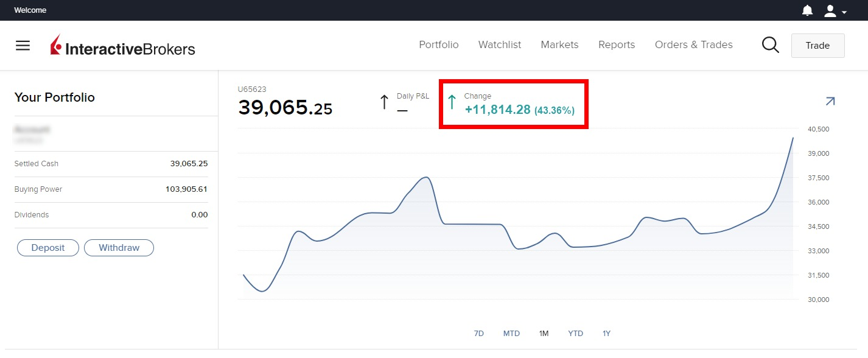Click the Withdraw button
868x358 pixels.
(119, 248)
